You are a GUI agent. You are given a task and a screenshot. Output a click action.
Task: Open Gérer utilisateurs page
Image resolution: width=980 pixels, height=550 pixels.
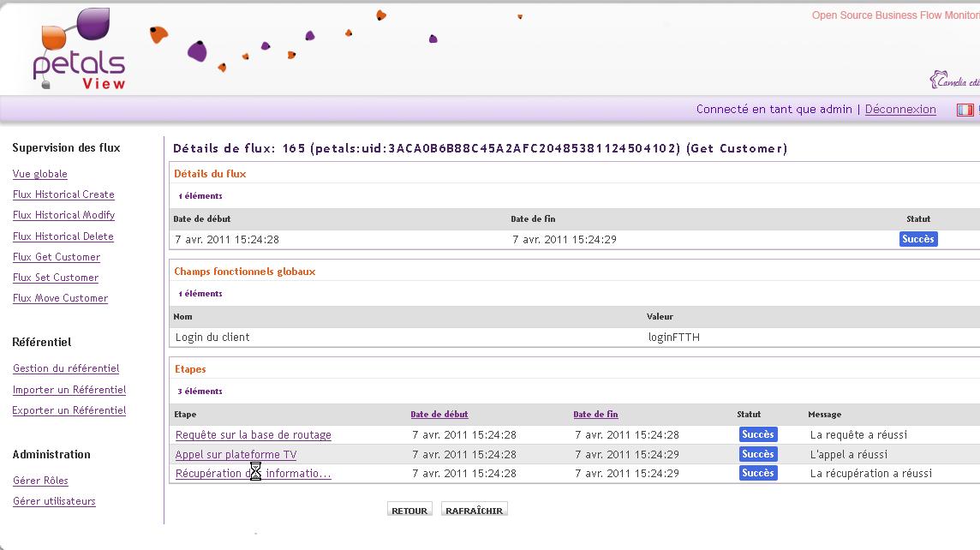coord(54,501)
